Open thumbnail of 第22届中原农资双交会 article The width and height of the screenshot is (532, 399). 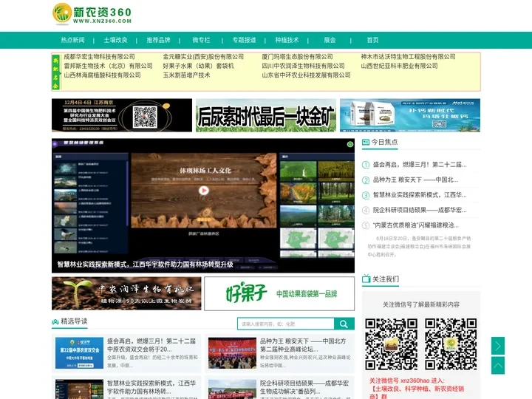79,353
